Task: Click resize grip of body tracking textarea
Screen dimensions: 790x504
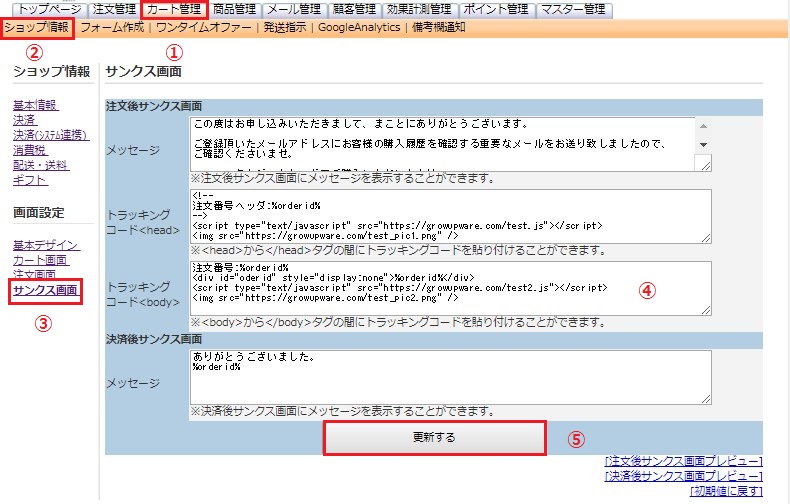Action: pyautogui.click(x=706, y=310)
